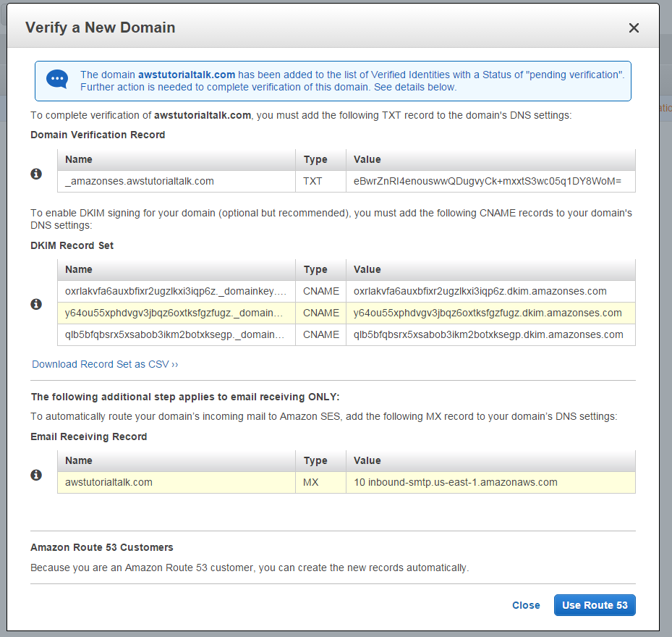Select CNAME type cell in oxrlakvfa row
The width and height of the screenshot is (672, 637).
click(x=320, y=291)
